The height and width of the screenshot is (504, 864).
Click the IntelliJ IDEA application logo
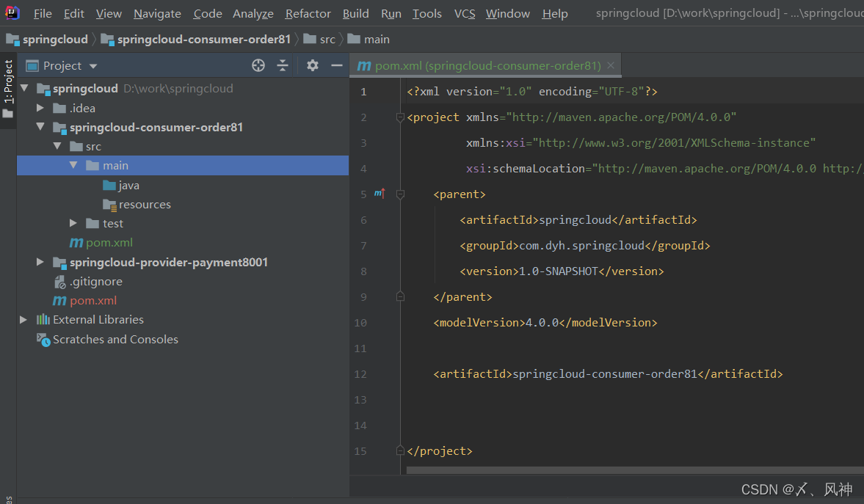12,12
